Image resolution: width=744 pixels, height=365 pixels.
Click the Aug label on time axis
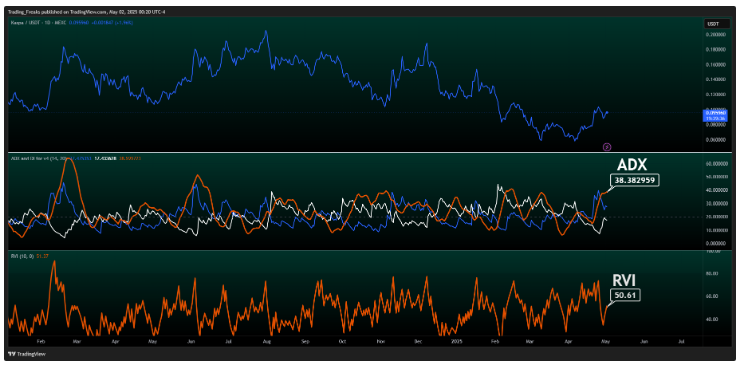[267, 341]
